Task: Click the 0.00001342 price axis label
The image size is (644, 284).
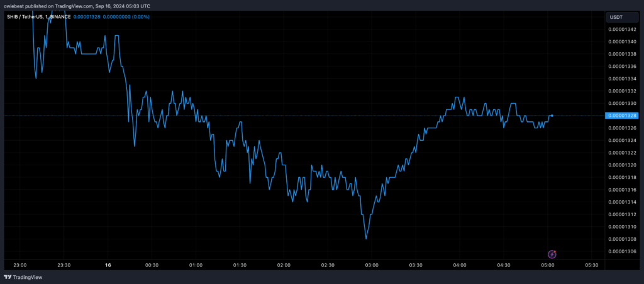Action: (622, 30)
